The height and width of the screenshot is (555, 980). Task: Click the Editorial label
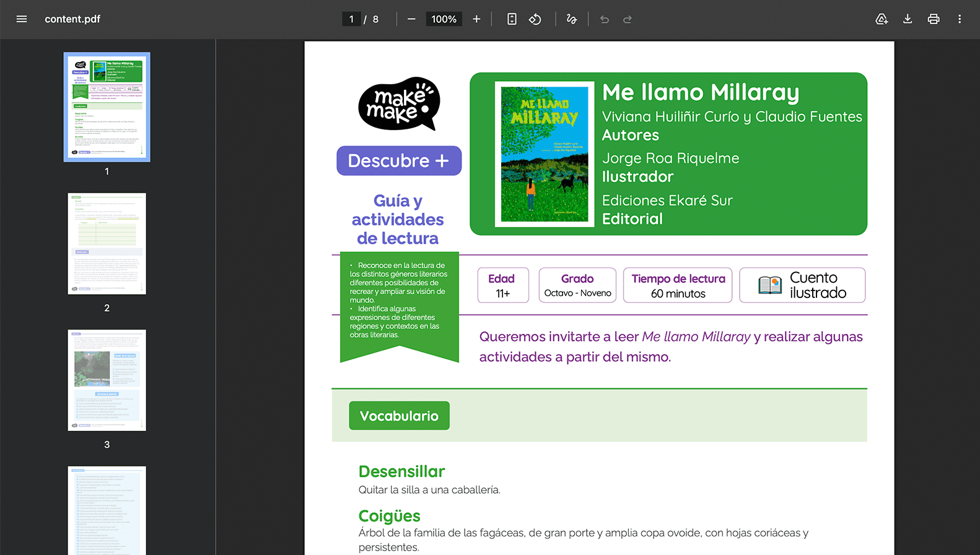632,219
